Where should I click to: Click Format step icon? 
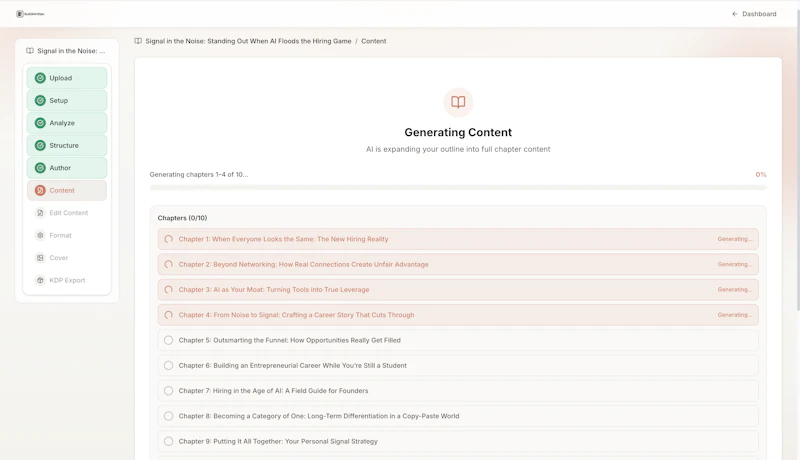(x=40, y=235)
